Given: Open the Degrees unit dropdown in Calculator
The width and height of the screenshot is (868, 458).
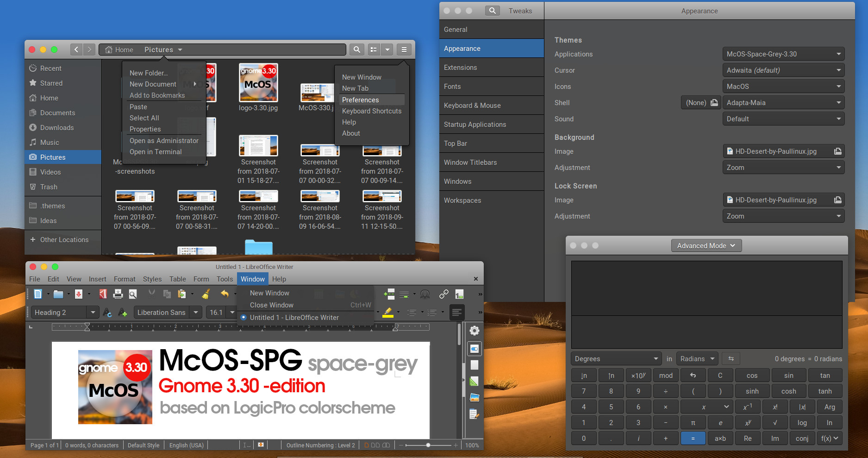Looking at the screenshot, I should tap(616, 359).
